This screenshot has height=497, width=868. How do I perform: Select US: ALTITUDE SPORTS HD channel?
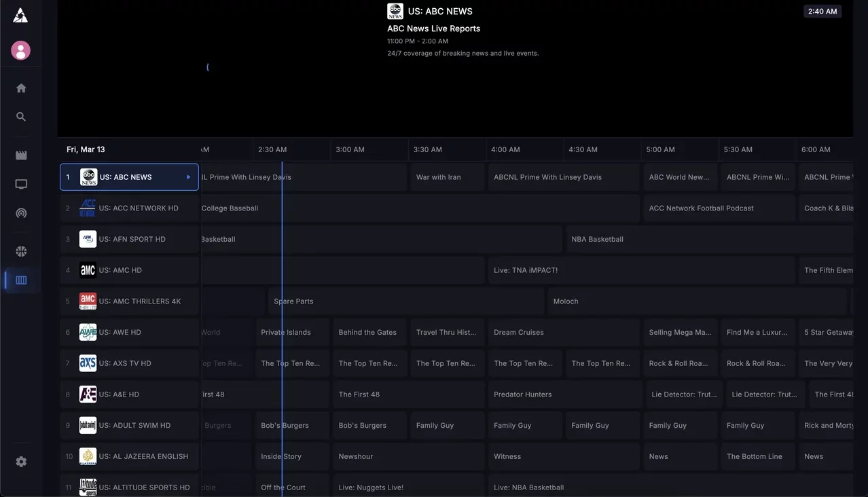[x=129, y=485]
